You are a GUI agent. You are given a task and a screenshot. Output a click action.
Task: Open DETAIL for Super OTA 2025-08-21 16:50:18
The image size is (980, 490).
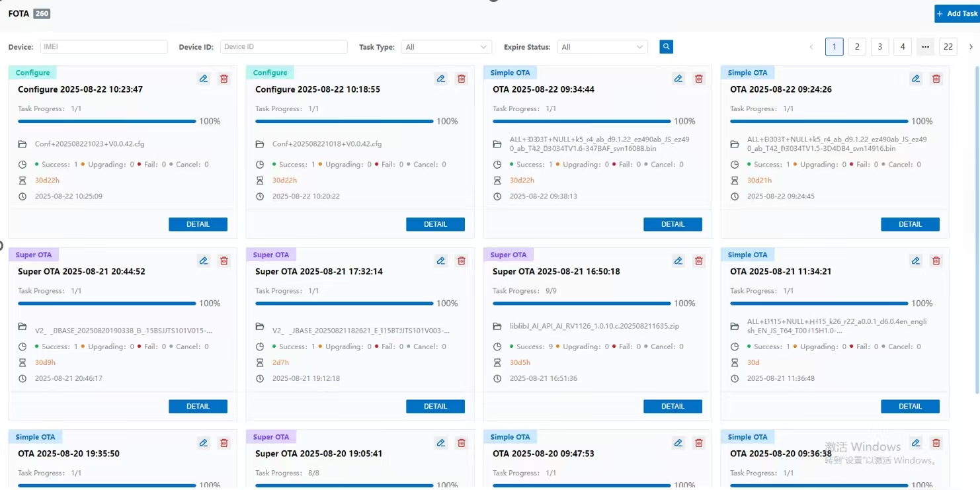[673, 407]
